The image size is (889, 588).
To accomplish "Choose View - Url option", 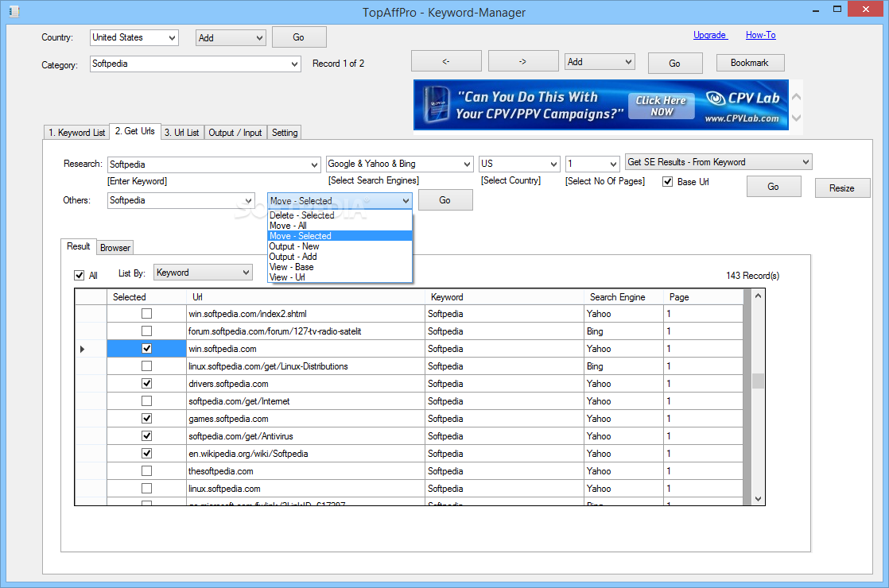I will pyautogui.click(x=340, y=277).
